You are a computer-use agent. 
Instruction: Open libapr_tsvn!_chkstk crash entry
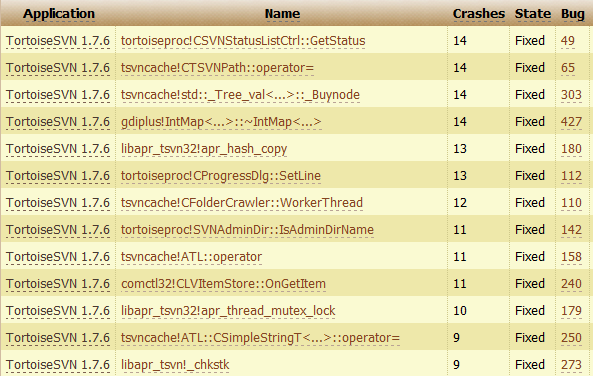(x=175, y=365)
